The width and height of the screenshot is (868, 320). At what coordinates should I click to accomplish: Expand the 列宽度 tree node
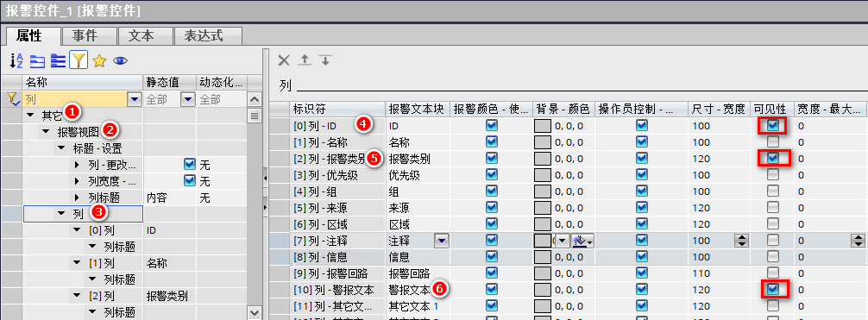click(x=77, y=181)
